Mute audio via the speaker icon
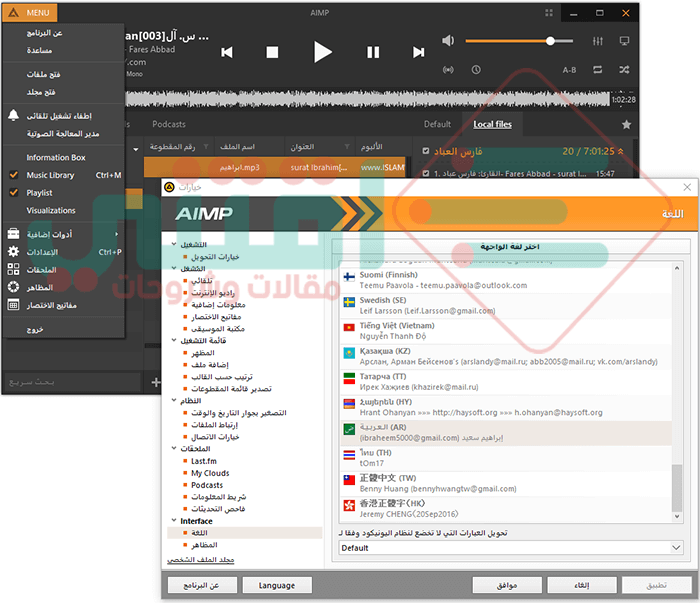The height and width of the screenshot is (603, 700). click(448, 41)
